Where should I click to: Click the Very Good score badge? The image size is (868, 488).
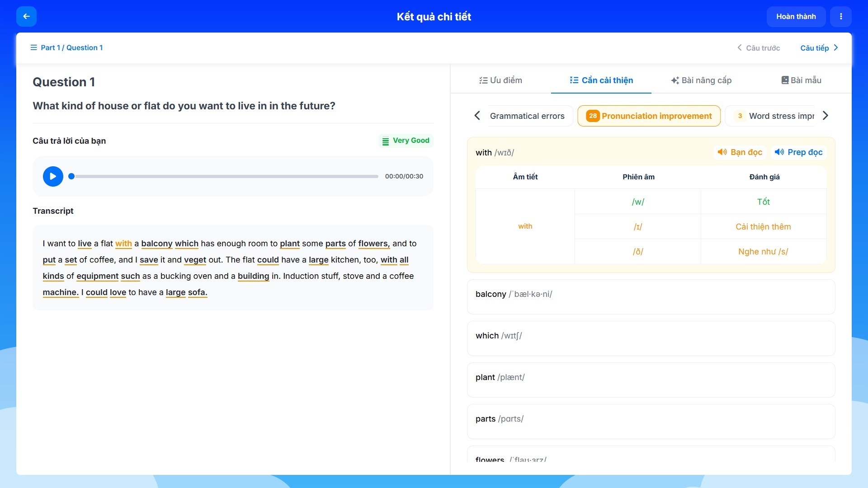406,141
